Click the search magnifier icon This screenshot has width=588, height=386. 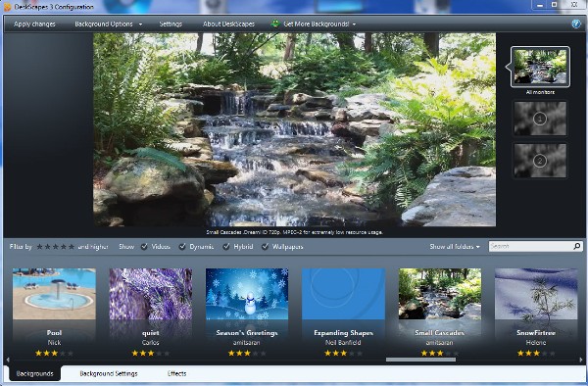(x=577, y=246)
